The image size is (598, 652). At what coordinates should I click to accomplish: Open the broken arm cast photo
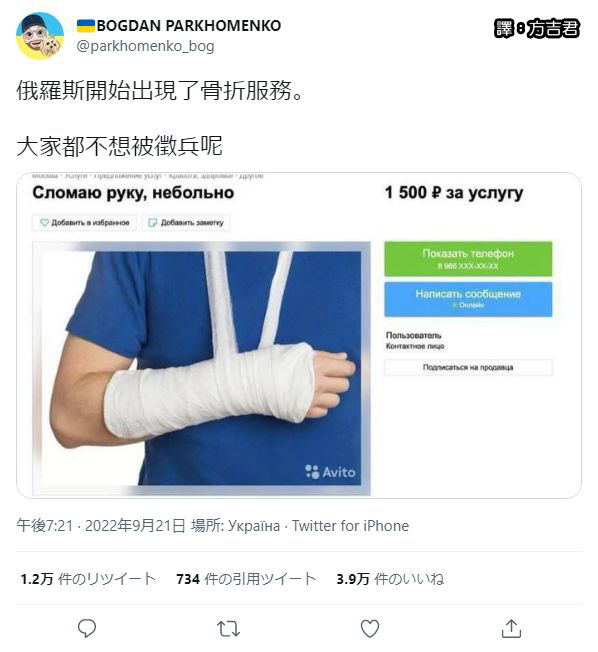click(201, 368)
